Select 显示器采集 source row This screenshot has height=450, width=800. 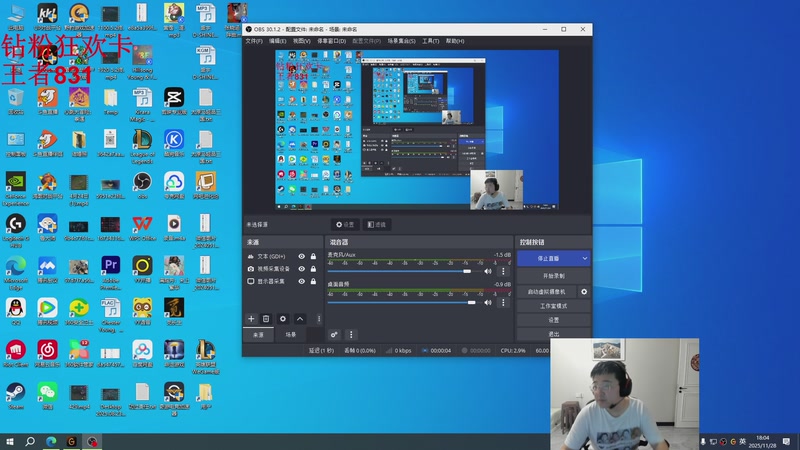283,281
